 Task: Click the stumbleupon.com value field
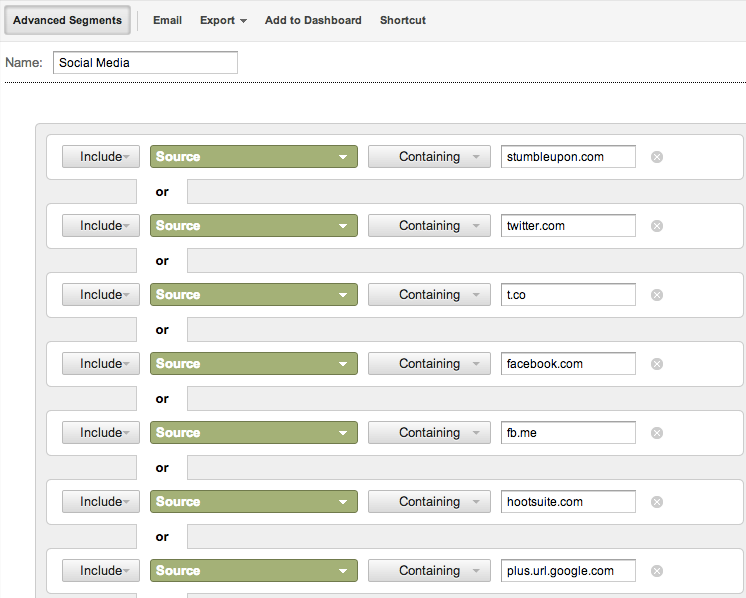tap(568, 157)
